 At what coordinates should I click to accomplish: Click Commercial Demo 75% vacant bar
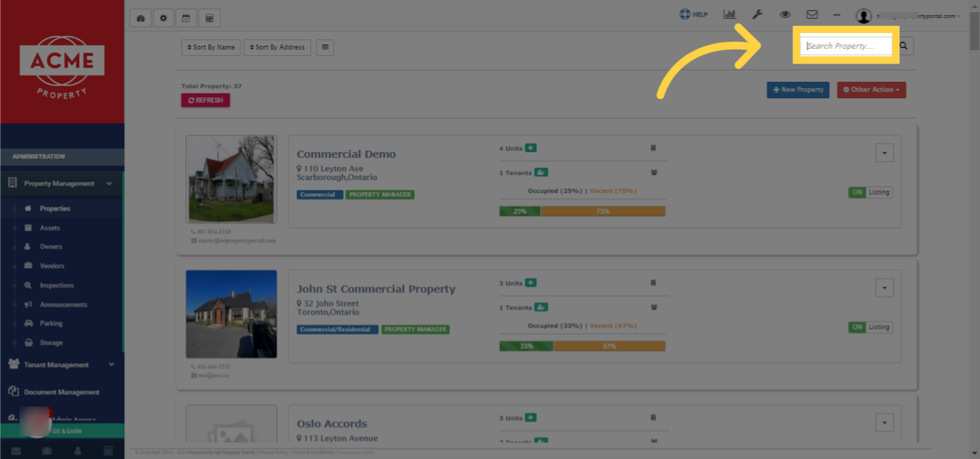point(602,212)
